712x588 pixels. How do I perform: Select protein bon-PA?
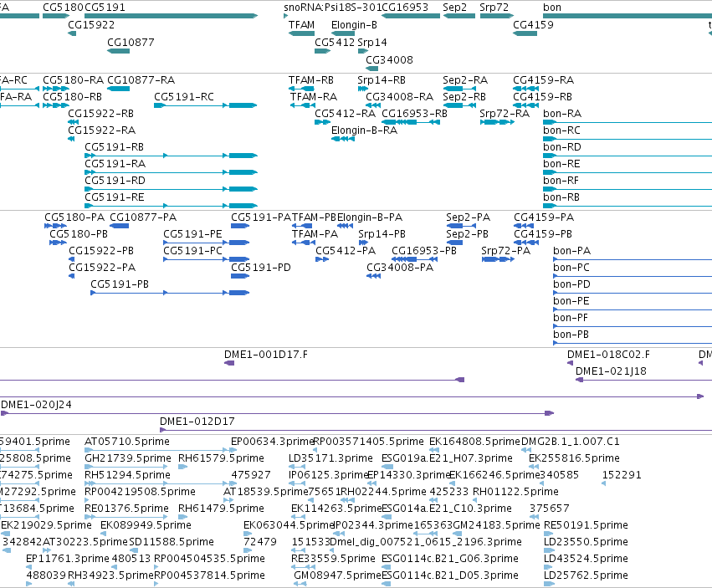[633, 259]
